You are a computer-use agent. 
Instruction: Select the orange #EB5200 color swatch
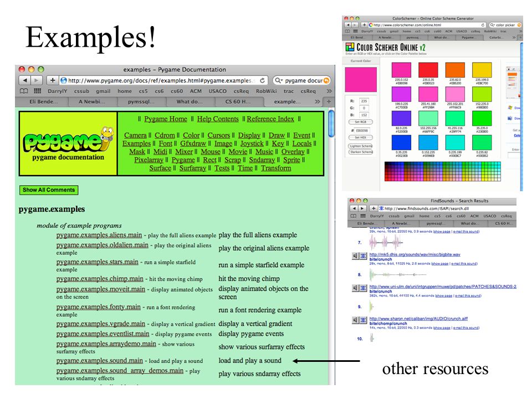pos(455,70)
